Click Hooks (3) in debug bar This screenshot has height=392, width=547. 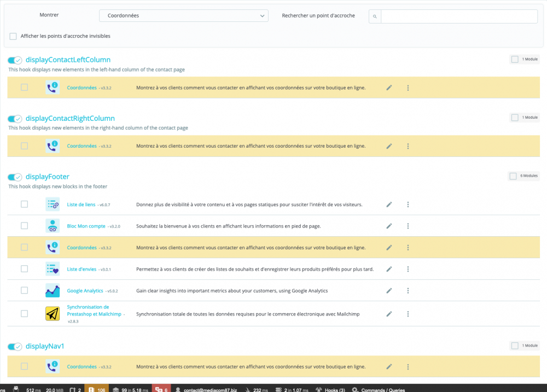coord(330,390)
